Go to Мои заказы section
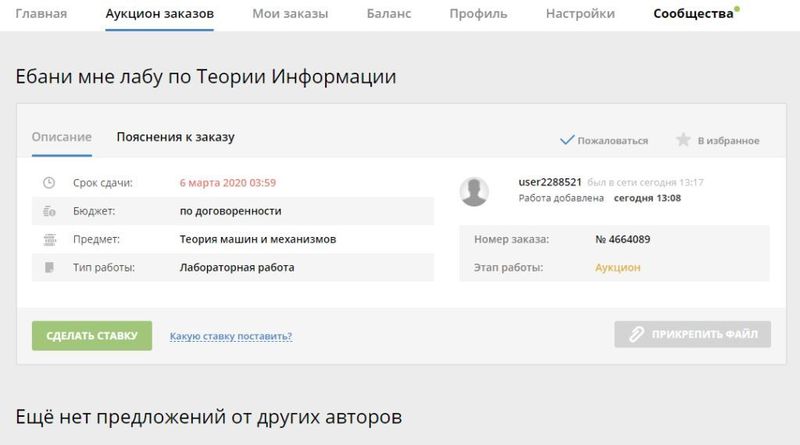This screenshot has height=445, width=800. click(290, 14)
